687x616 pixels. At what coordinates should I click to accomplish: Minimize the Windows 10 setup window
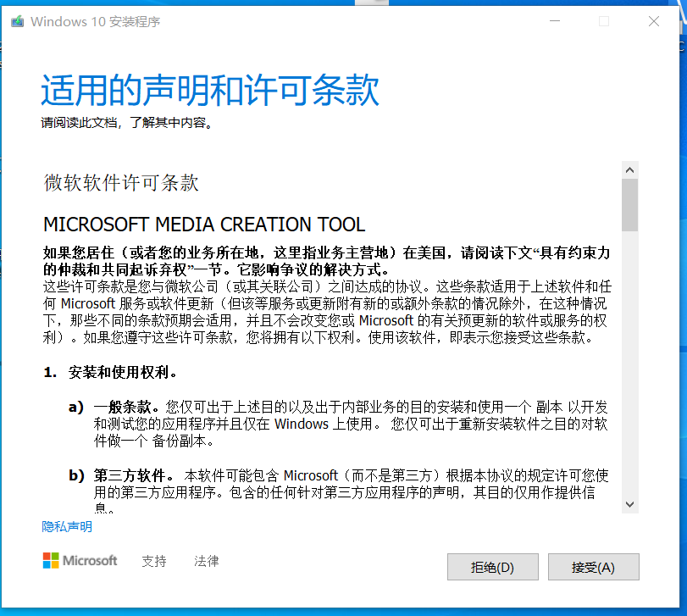(555, 21)
